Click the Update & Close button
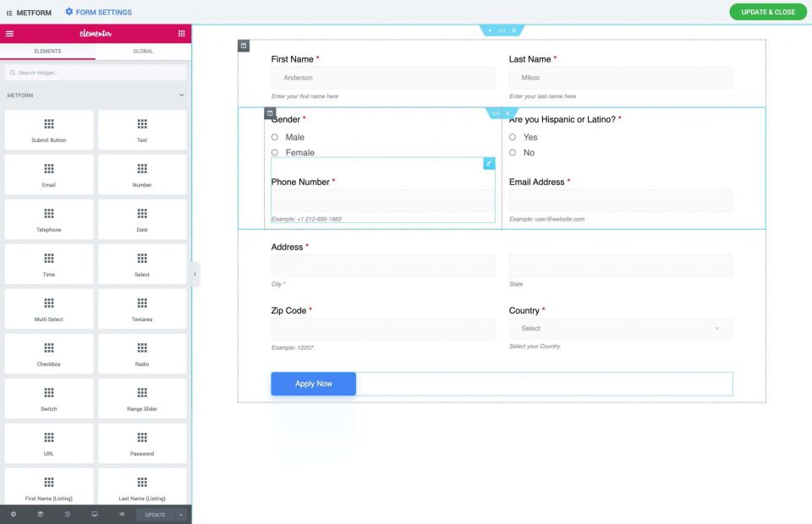Screen dimensions: 812x524 [768, 12]
